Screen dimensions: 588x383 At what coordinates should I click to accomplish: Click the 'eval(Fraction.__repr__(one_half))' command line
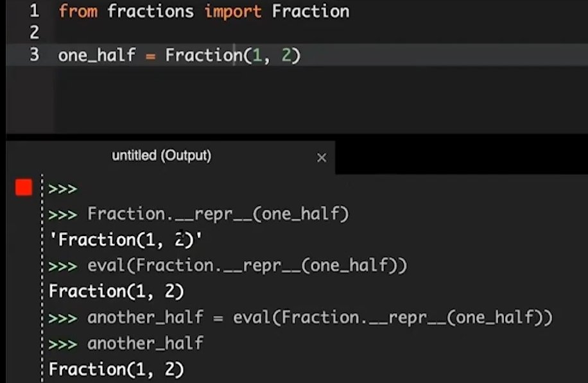[247, 265]
